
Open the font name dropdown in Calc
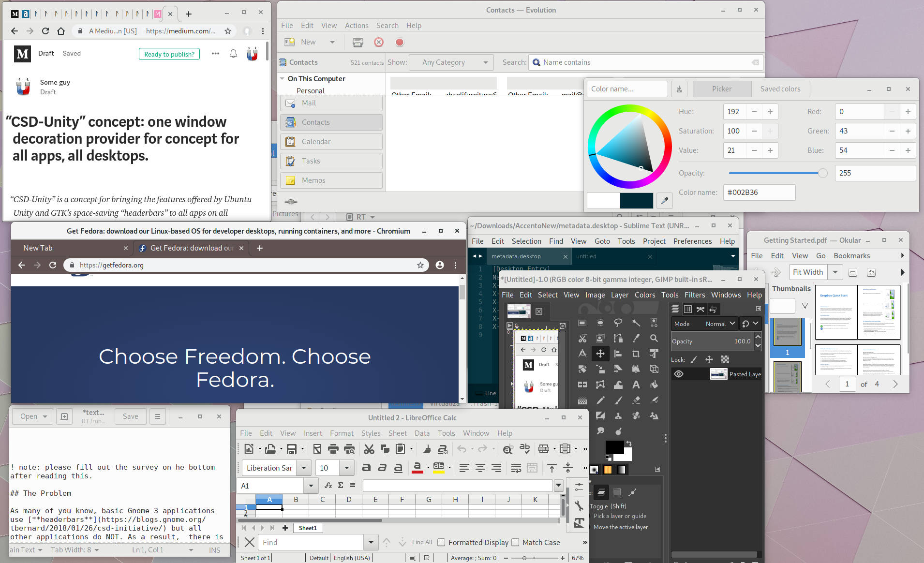pos(304,468)
